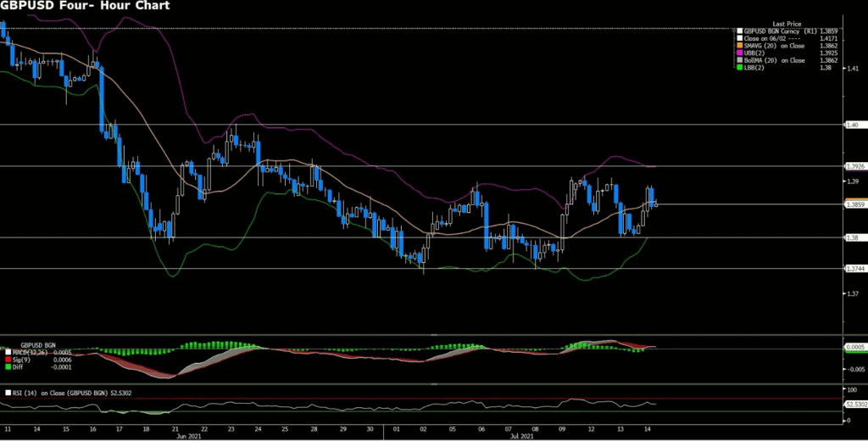Click the white RSI (14) legend swatch

click(x=8, y=393)
